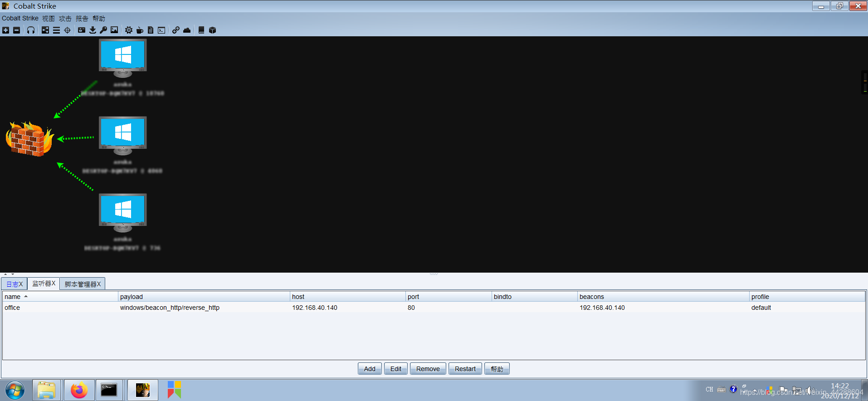Click the Cobalt Strike taskbar icon

point(143,390)
